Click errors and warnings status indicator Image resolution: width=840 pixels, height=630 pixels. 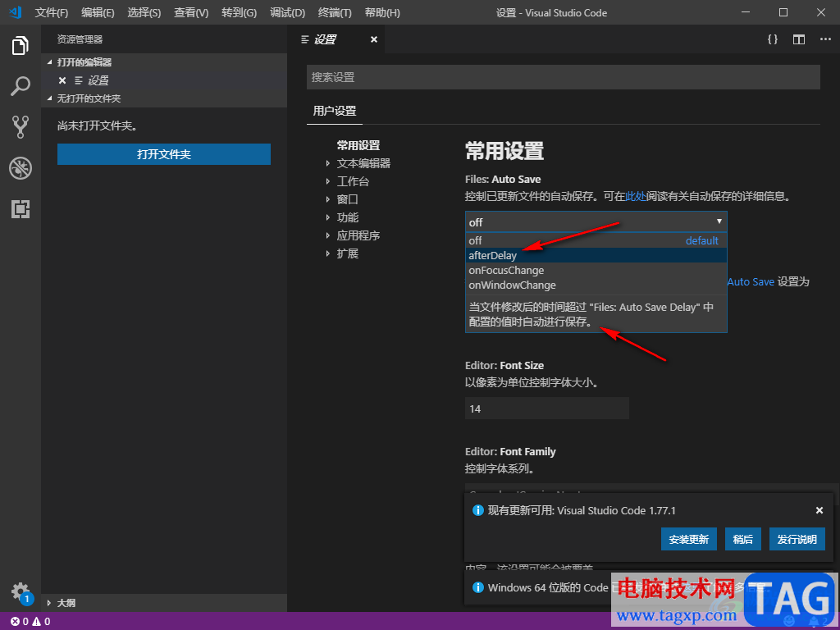pyautogui.click(x=30, y=622)
